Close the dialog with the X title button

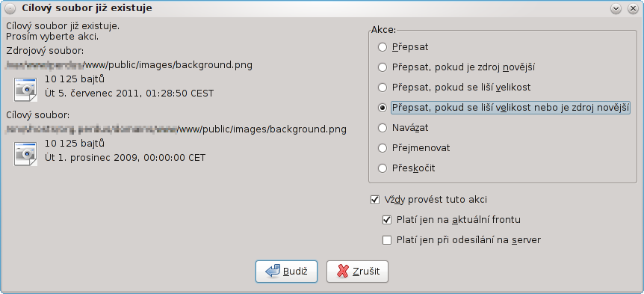click(x=633, y=8)
